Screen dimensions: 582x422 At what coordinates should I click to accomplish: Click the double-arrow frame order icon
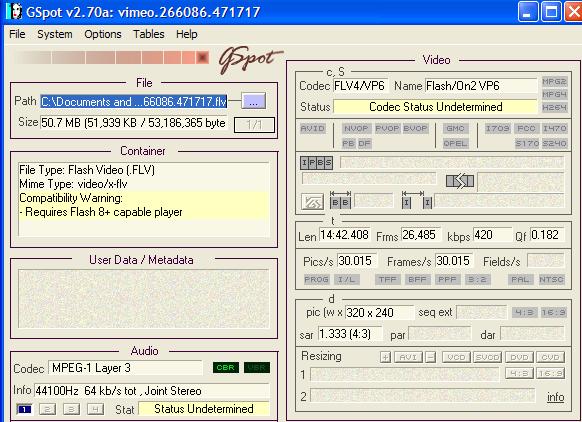click(460, 181)
